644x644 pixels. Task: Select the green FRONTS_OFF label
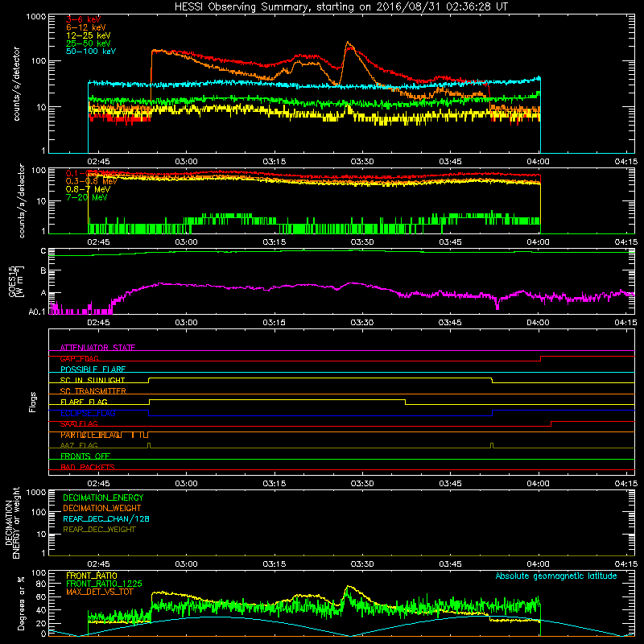click(x=85, y=456)
